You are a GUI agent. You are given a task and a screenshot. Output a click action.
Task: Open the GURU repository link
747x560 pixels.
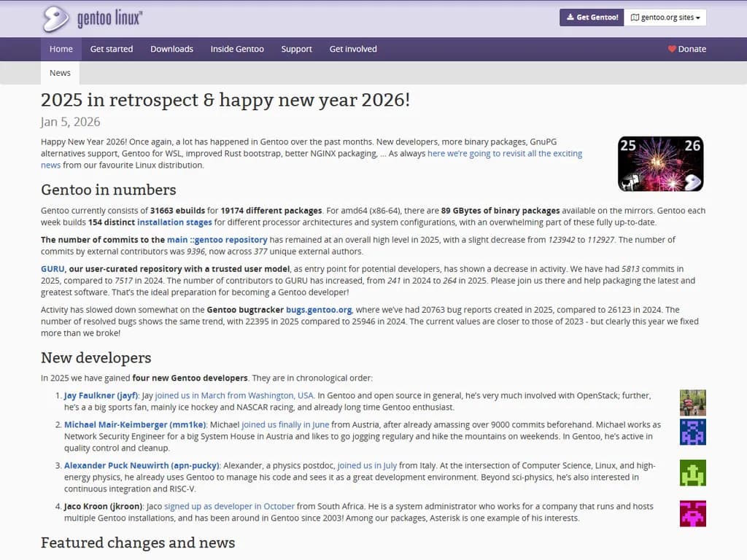click(x=51, y=268)
